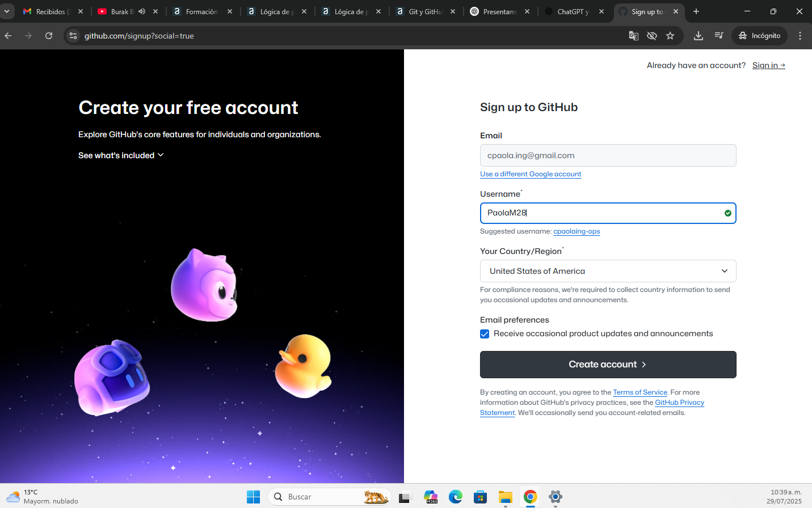The height and width of the screenshot is (508, 812).
Task: Click the third-party cookies blocked eye icon
Action: (652, 36)
